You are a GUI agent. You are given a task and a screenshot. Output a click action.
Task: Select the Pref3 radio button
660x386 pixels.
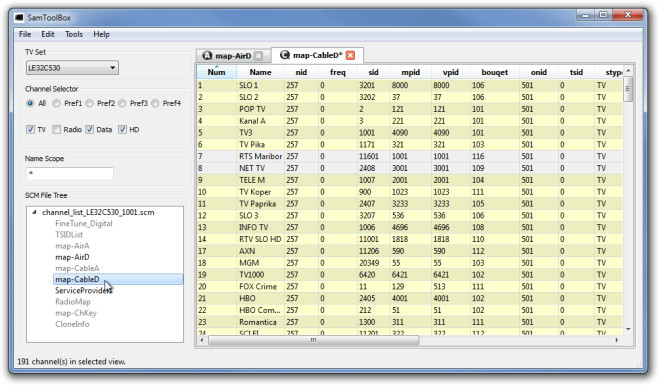122,103
